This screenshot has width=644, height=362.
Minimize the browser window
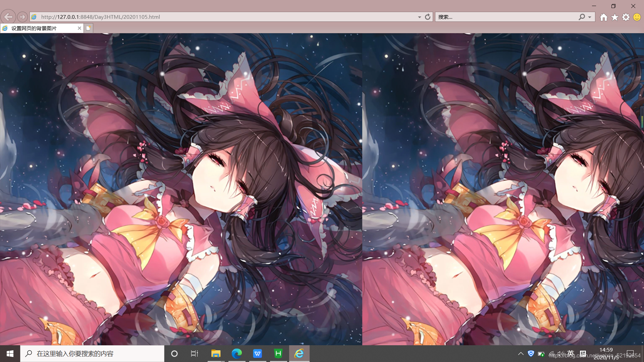(x=594, y=6)
